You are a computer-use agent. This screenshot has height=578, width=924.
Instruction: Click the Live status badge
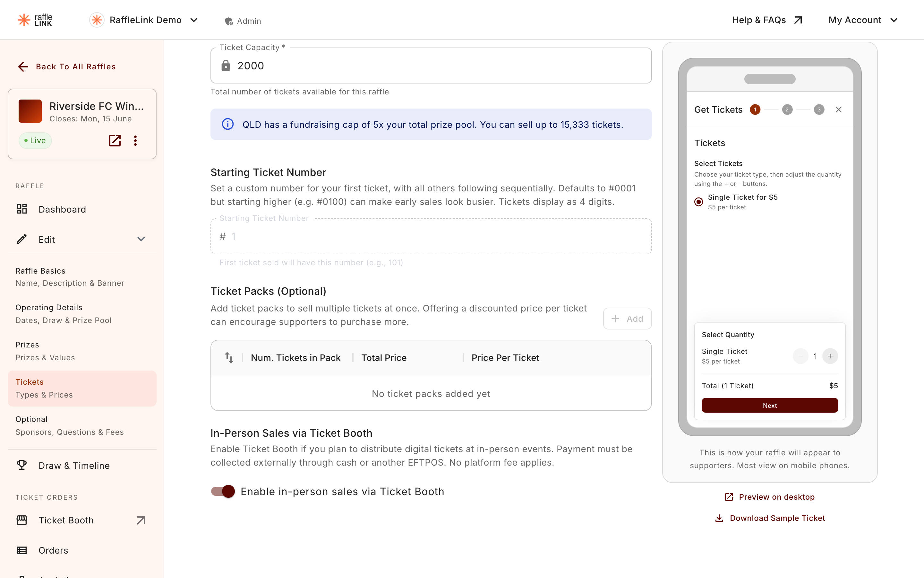pos(35,141)
